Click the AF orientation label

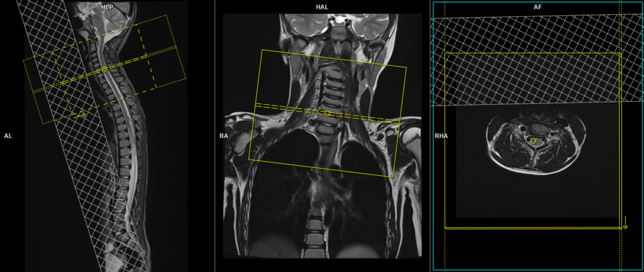coord(537,7)
